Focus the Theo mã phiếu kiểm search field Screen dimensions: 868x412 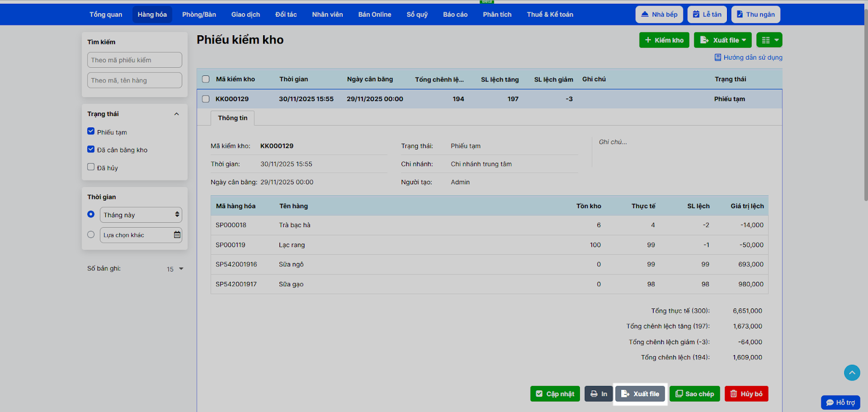click(x=135, y=60)
